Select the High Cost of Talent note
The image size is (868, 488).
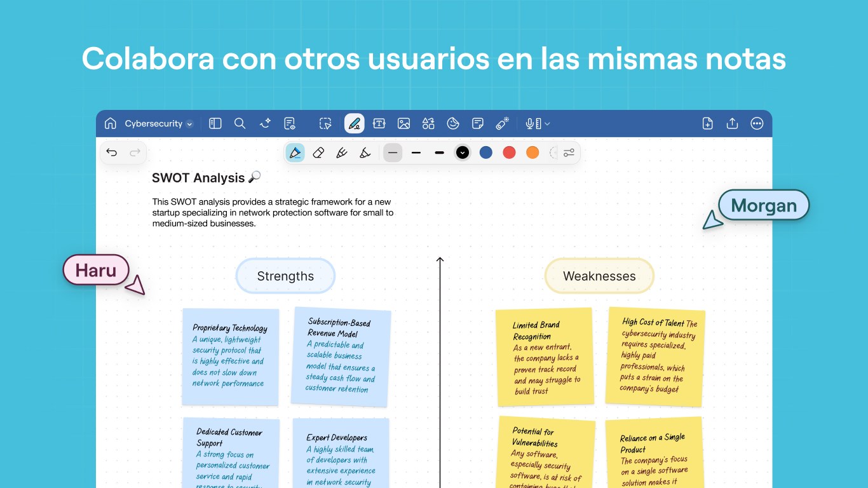(x=655, y=356)
